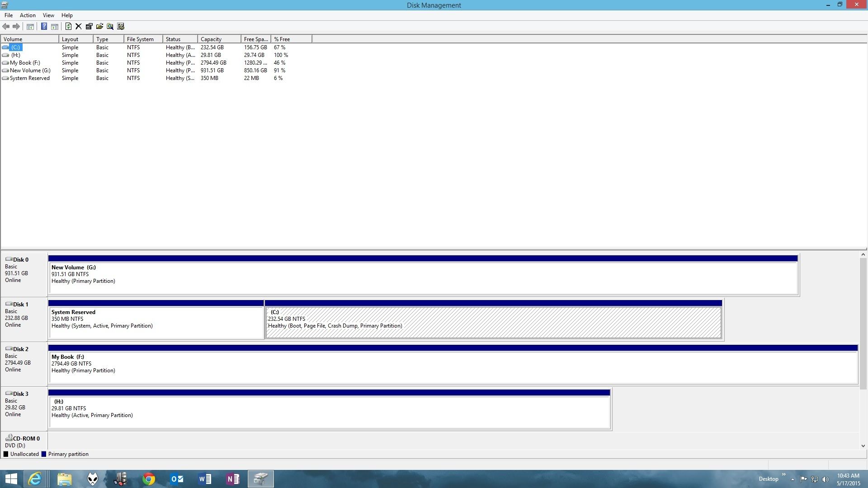Open the foobar2000 alien icon on taskbar
Screen dimensions: 868x488
click(93, 479)
